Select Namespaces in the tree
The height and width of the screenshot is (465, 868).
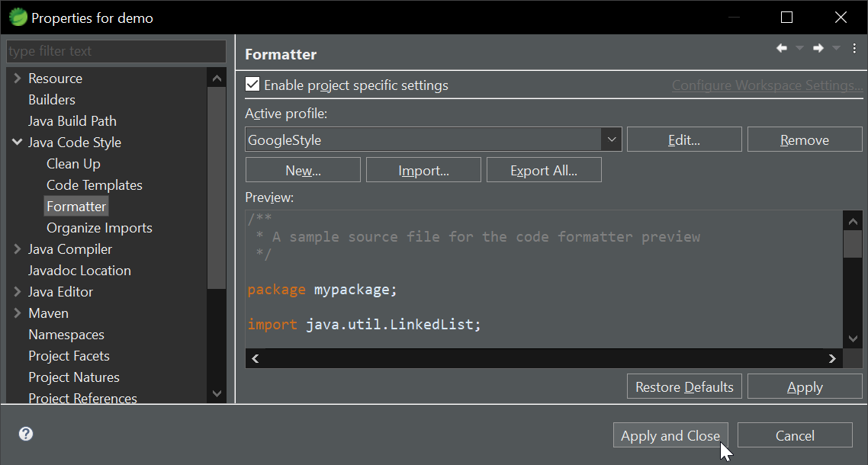(66, 335)
